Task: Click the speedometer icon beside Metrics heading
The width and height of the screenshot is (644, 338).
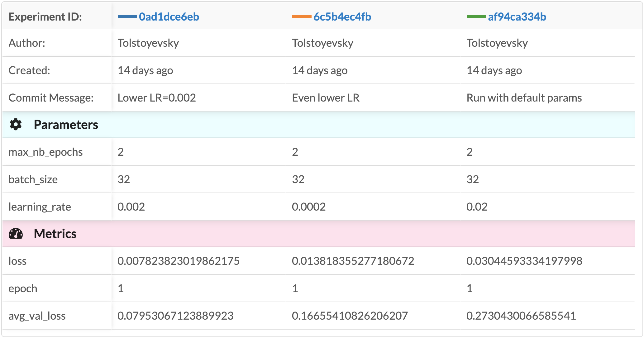Action: [x=16, y=233]
